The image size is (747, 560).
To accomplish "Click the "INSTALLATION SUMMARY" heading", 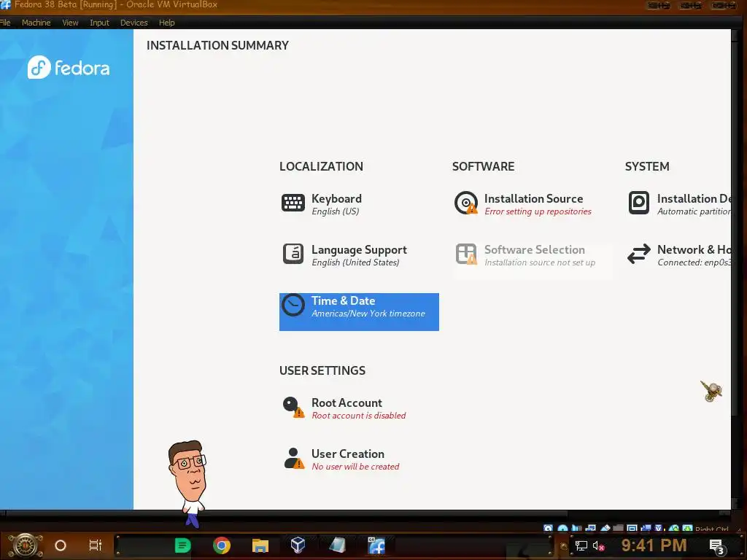I will click(217, 45).
